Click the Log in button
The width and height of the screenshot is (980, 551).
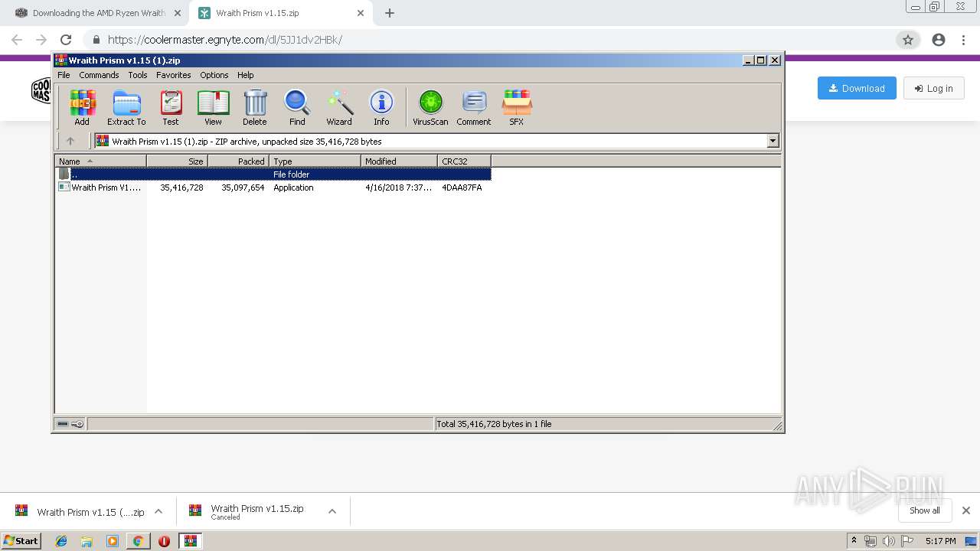pos(933,88)
